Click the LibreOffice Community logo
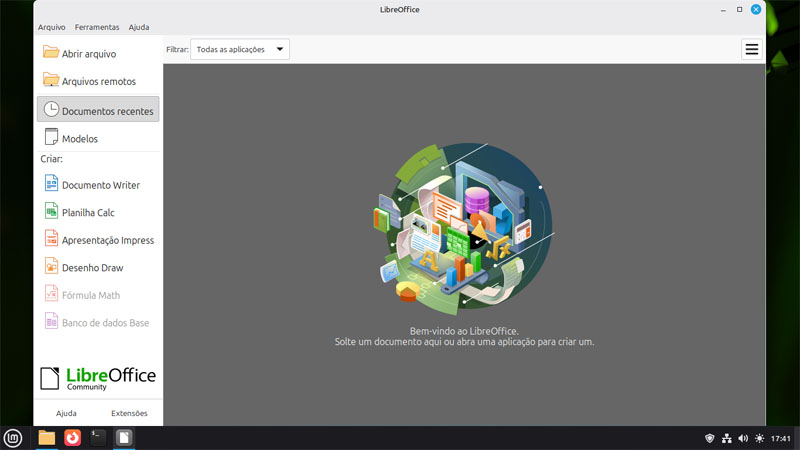Viewport: 800px width, 450px height. pos(98,378)
